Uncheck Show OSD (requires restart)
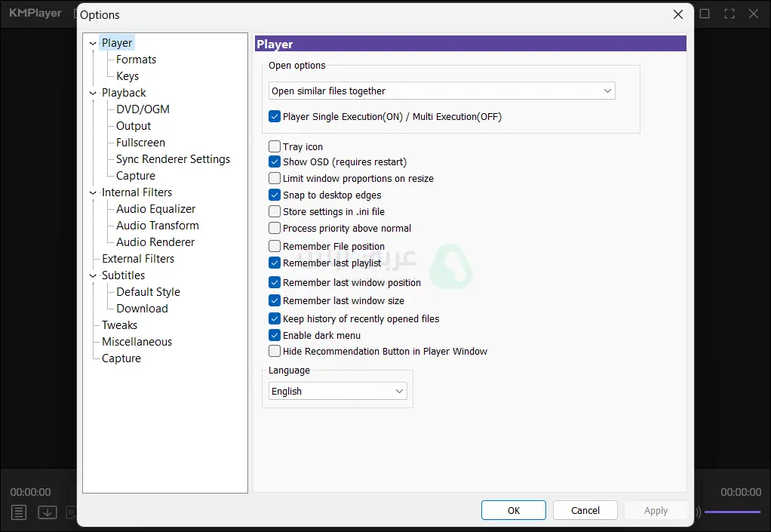The width and height of the screenshot is (771, 532). [275, 162]
